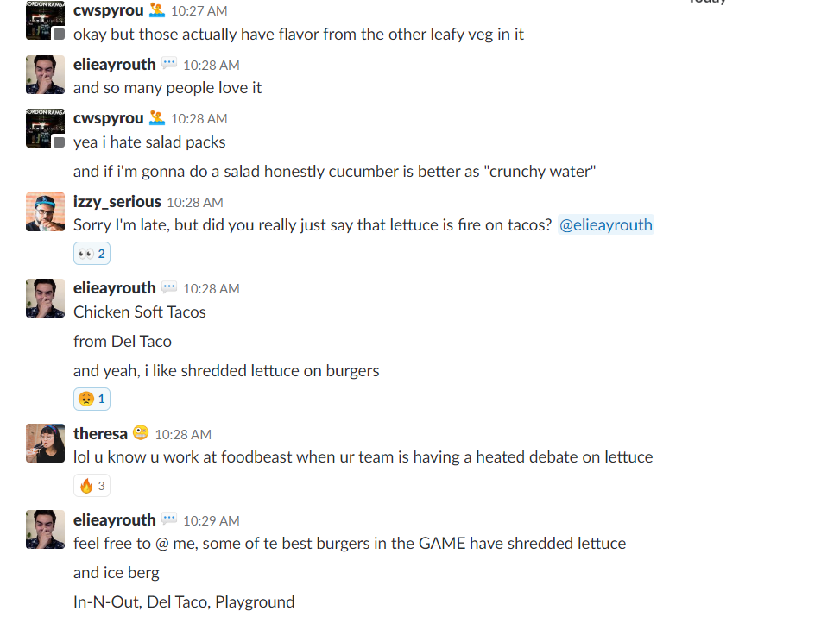Click the swimmer status emoji beside cwspyrou at 10:27

156,9
